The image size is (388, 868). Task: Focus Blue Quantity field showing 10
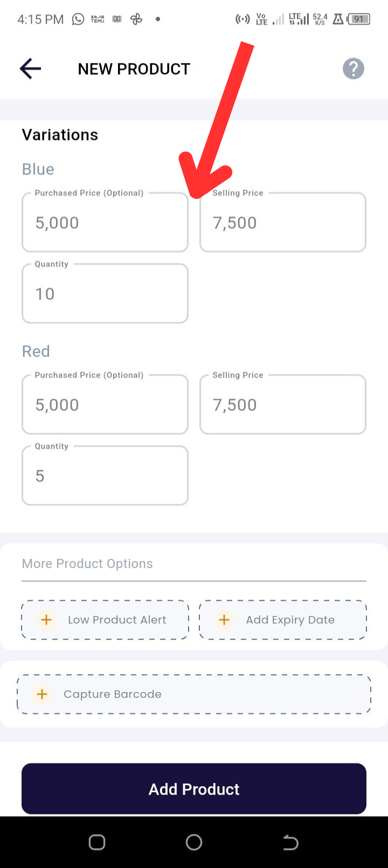pos(105,293)
